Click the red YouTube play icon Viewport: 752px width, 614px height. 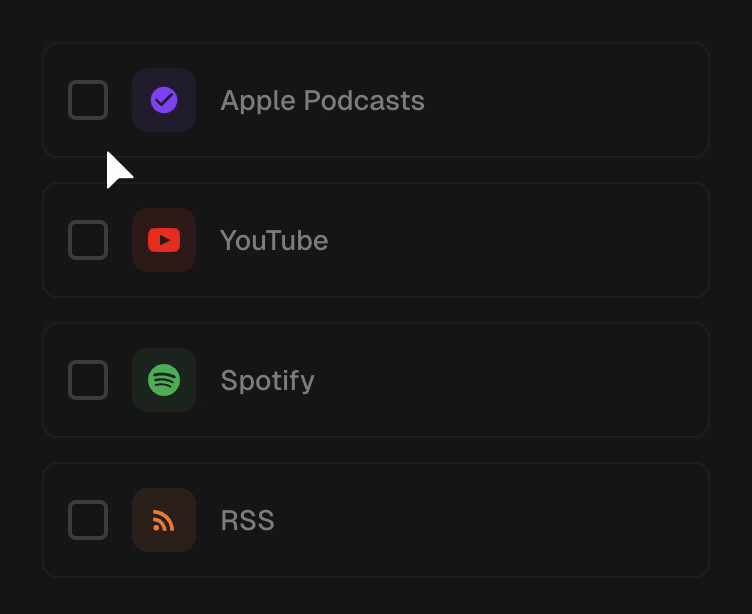(x=164, y=240)
